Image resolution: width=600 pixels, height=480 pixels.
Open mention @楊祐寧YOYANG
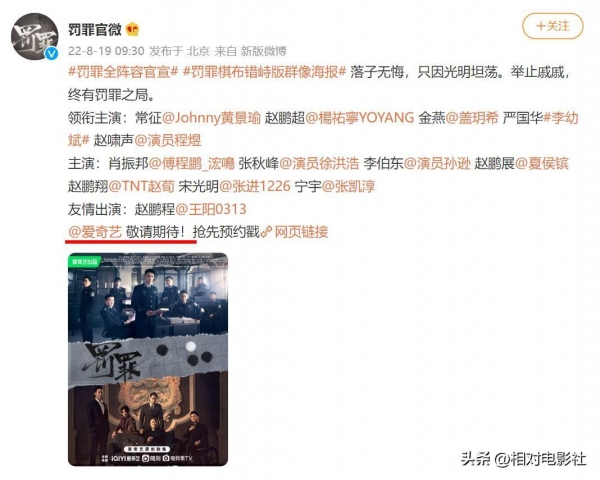pos(360,118)
